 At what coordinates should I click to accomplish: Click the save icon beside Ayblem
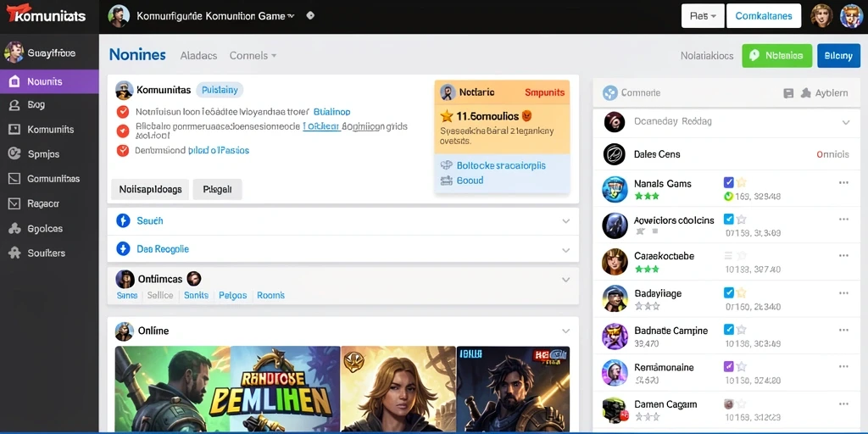coord(789,93)
